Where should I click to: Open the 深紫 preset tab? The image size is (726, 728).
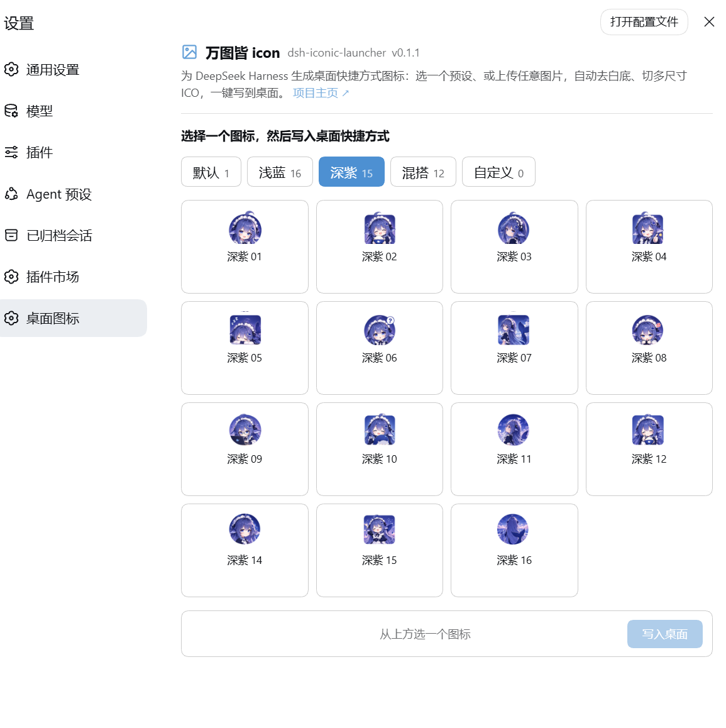tap(351, 172)
